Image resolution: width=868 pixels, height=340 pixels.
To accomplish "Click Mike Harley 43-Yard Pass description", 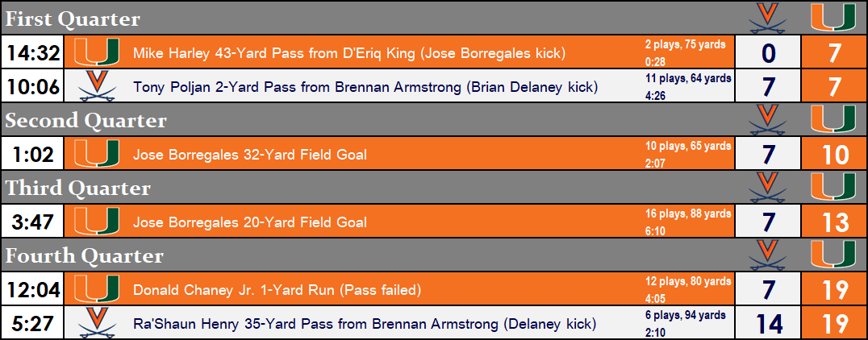I will coord(349,53).
